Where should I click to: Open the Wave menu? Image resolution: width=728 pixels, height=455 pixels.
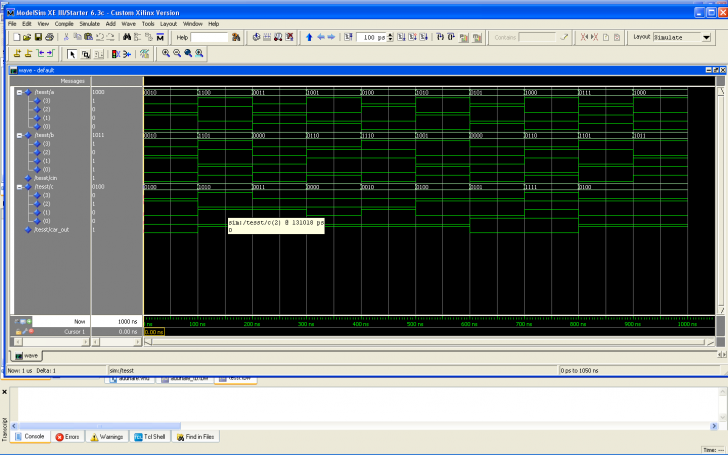[x=129, y=23]
